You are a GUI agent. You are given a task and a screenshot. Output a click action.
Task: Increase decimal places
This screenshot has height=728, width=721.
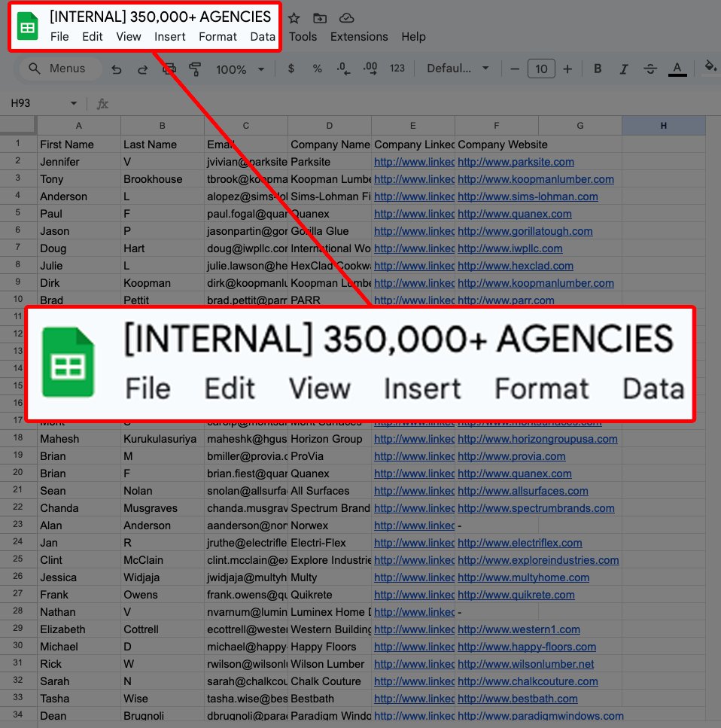[370, 69]
